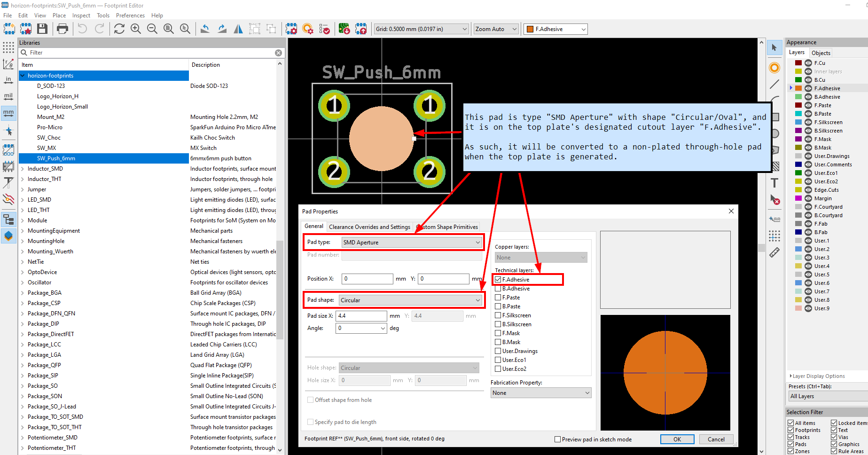Screen dimensions: 868x455
Task: Click Margin magenta color swatch
Action: [x=798, y=198]
